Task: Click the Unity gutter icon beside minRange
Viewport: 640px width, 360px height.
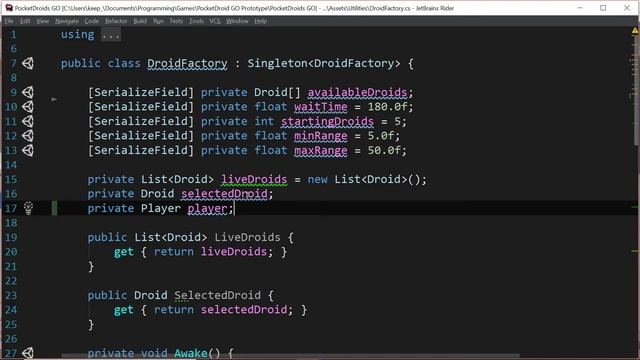Action: coord(28,136)
